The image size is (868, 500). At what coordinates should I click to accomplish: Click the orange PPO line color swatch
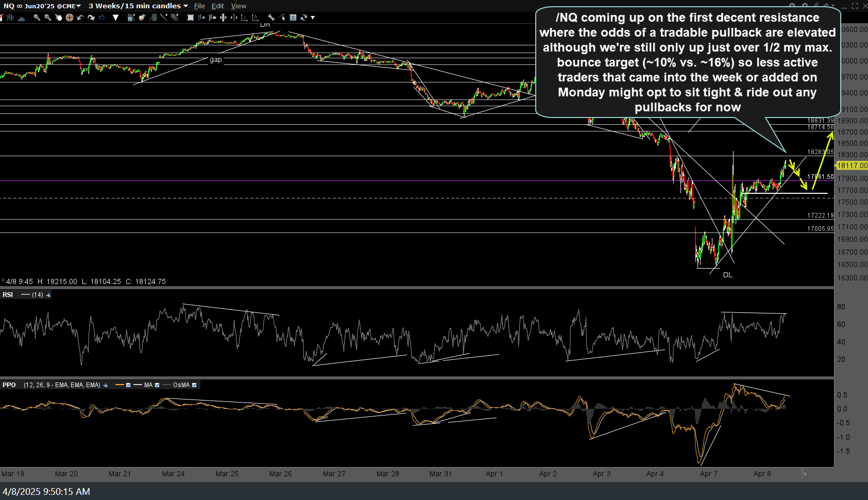pyautogui.click(x=120, y=385)
